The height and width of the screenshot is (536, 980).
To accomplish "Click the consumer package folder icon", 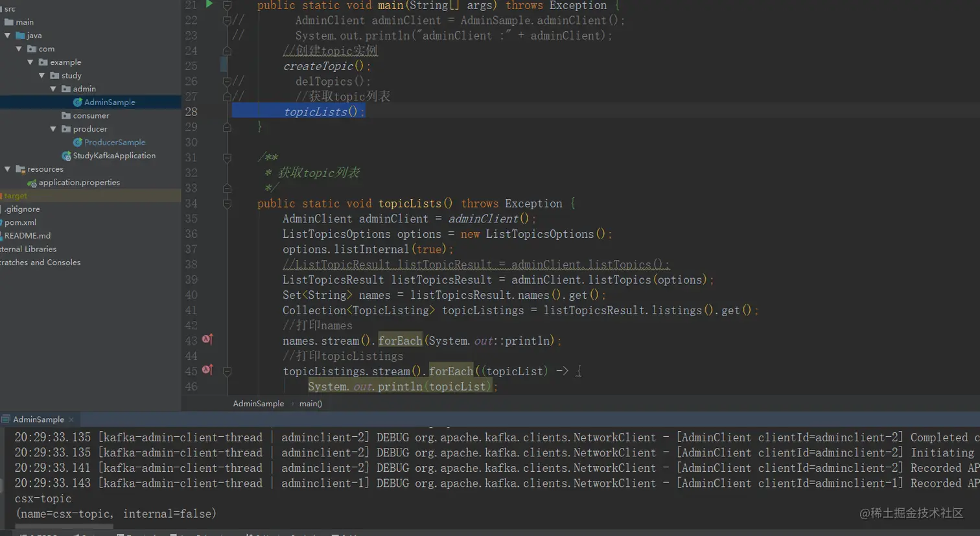I will click(x=66, y=116).
